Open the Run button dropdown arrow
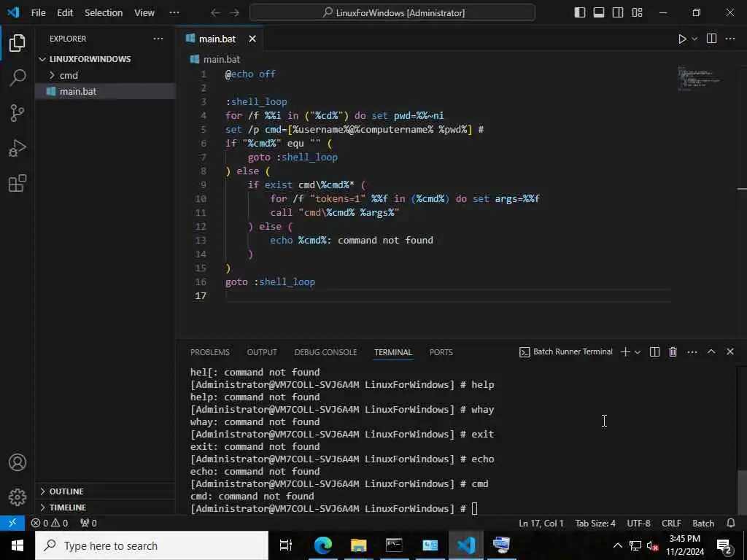The height and width of the screenshot is (560, 747). click(x=694, y=39)
